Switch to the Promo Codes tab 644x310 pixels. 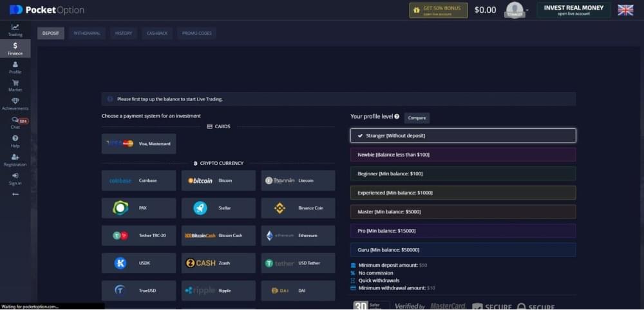tap(196, 34)
